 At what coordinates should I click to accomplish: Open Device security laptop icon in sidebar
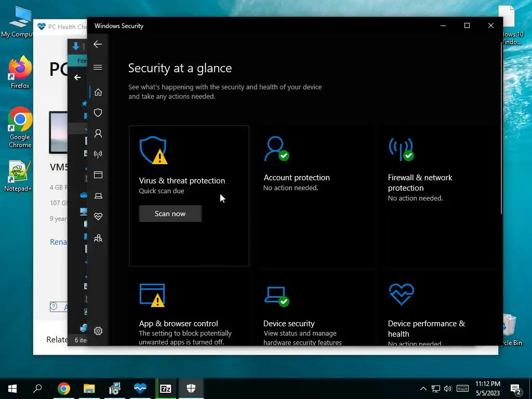tap(98, 196)
